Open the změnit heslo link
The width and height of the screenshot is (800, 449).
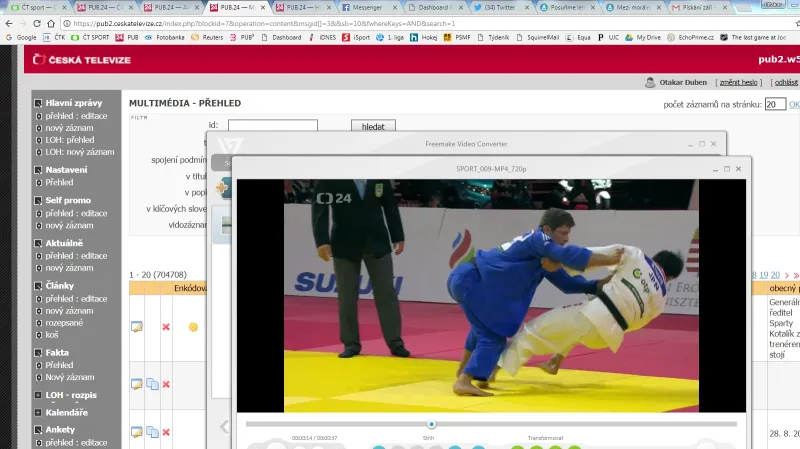738,82
